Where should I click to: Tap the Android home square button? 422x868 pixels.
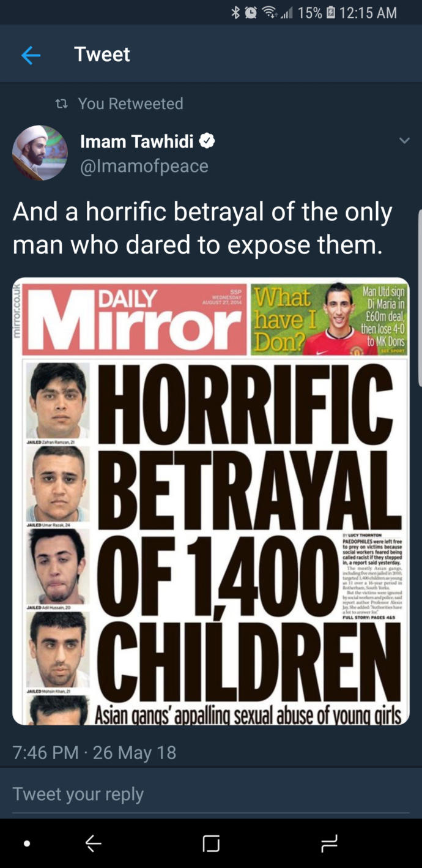(x=211, y=844)
